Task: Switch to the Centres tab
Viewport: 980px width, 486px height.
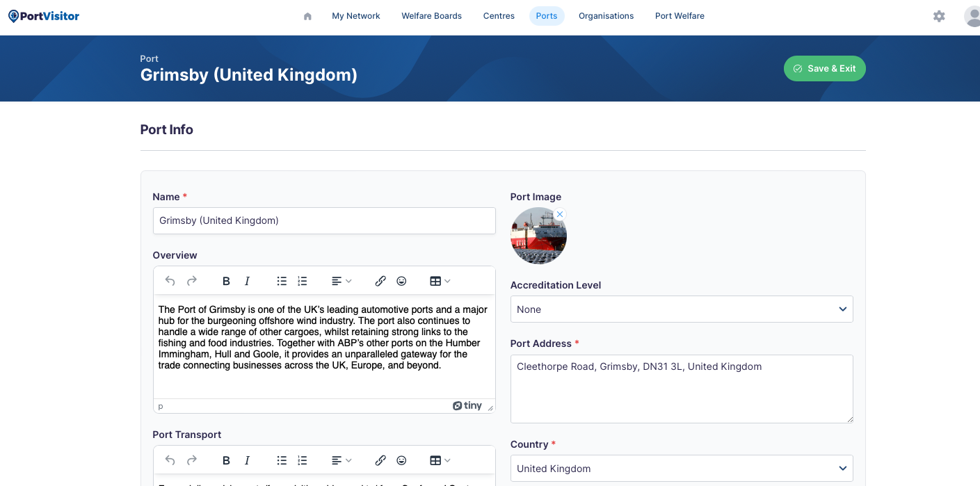Action: pyautogui.click(x=499, y=16)
